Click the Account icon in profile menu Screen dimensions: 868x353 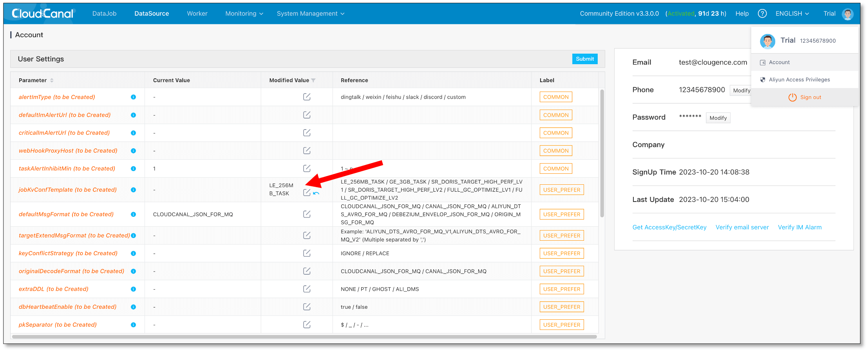point(763,62)
